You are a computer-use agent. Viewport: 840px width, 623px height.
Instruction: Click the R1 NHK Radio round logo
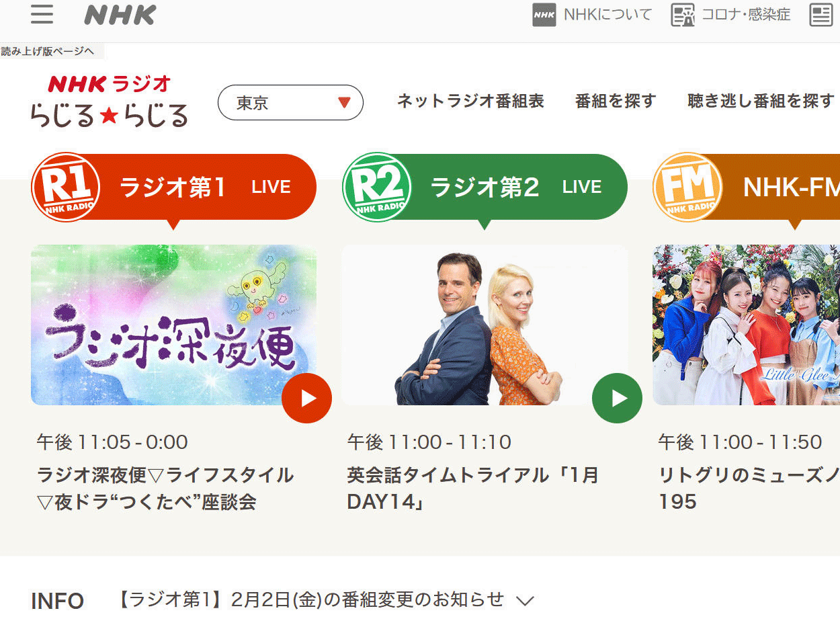66,187
